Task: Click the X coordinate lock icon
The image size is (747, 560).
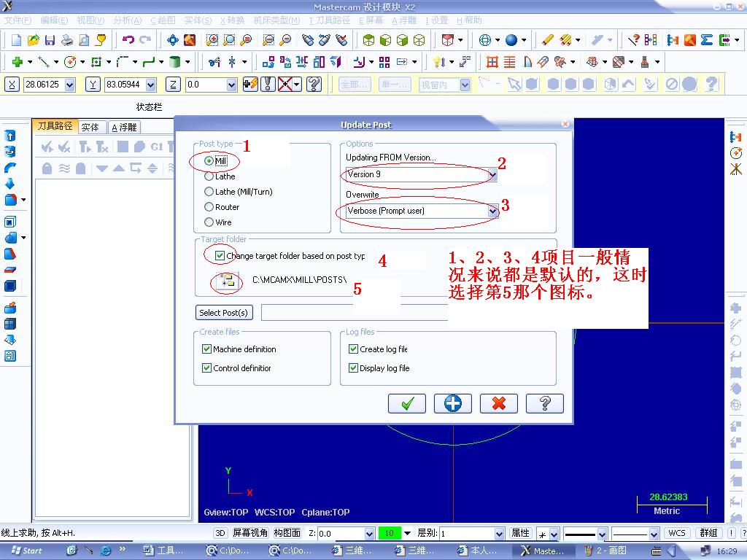Action: point(12,85)
